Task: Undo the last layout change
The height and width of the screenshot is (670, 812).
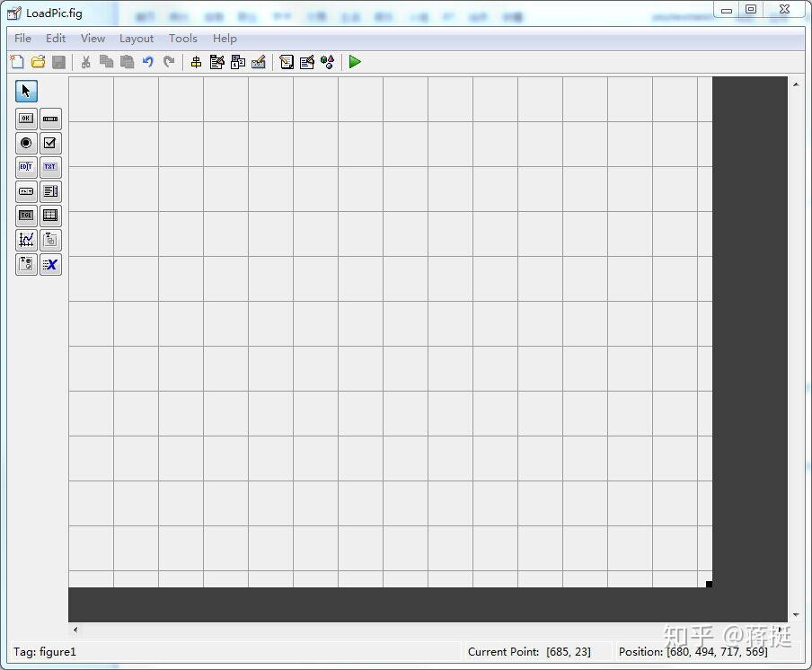Action: [147, 62]
